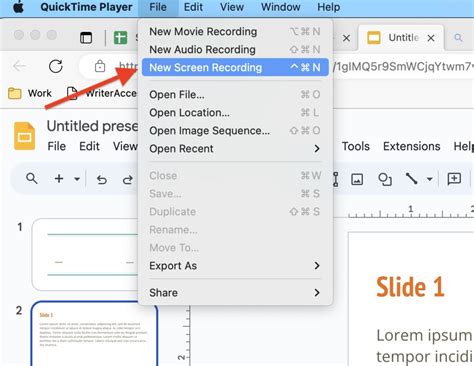The height and width of the screenshot is (366, 474).
Task: Choose Open Location…
Action: pyautogui.click(x=235, y=113)
